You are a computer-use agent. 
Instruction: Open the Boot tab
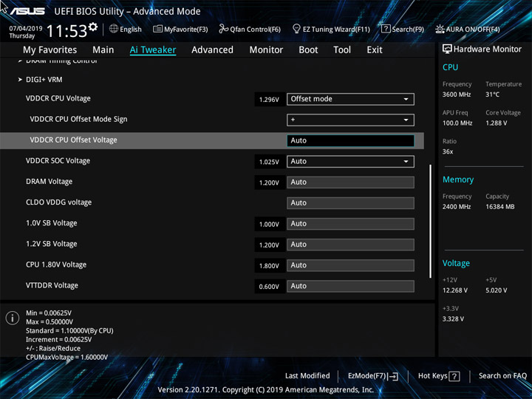pos(308,50)
